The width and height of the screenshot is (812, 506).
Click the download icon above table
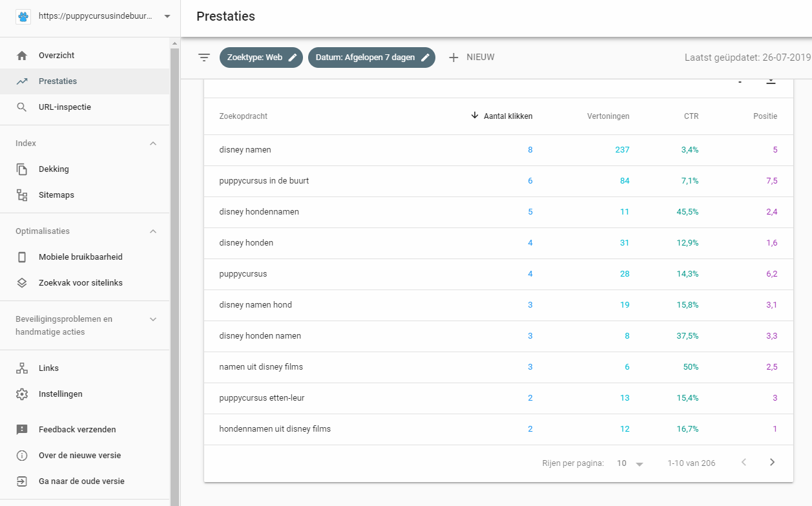click(771, 81)
